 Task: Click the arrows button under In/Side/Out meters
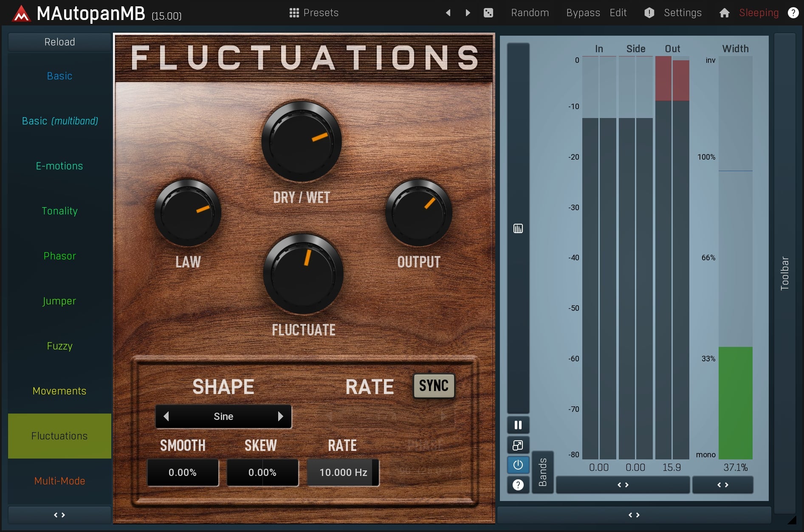point(623,485)
